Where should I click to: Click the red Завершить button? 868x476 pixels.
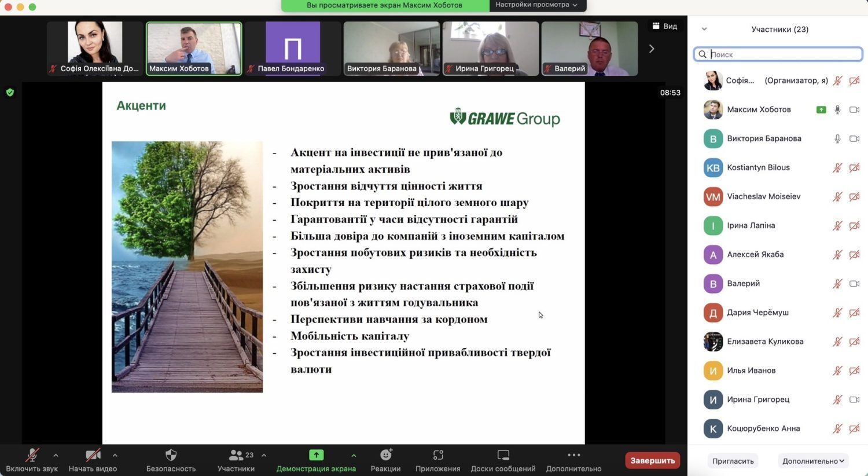click(652, 460)
